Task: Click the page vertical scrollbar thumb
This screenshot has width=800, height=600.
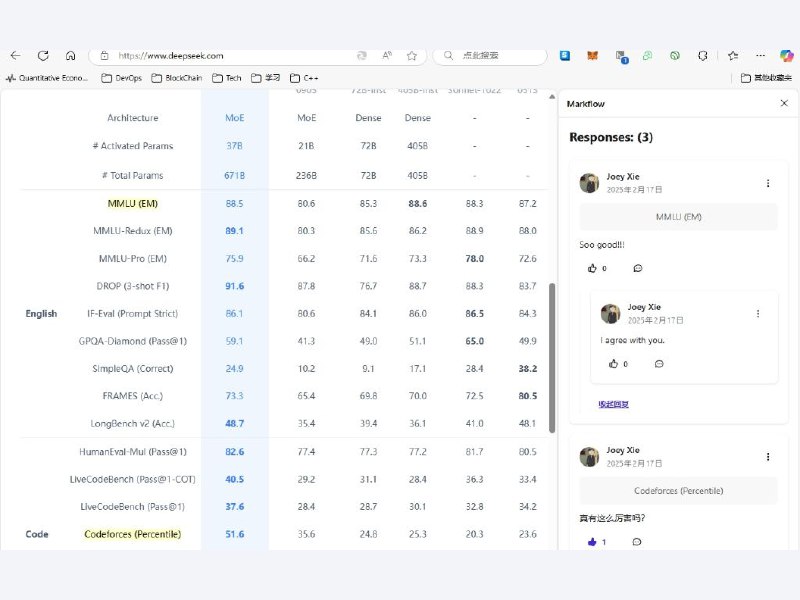Action: point(552,358)
